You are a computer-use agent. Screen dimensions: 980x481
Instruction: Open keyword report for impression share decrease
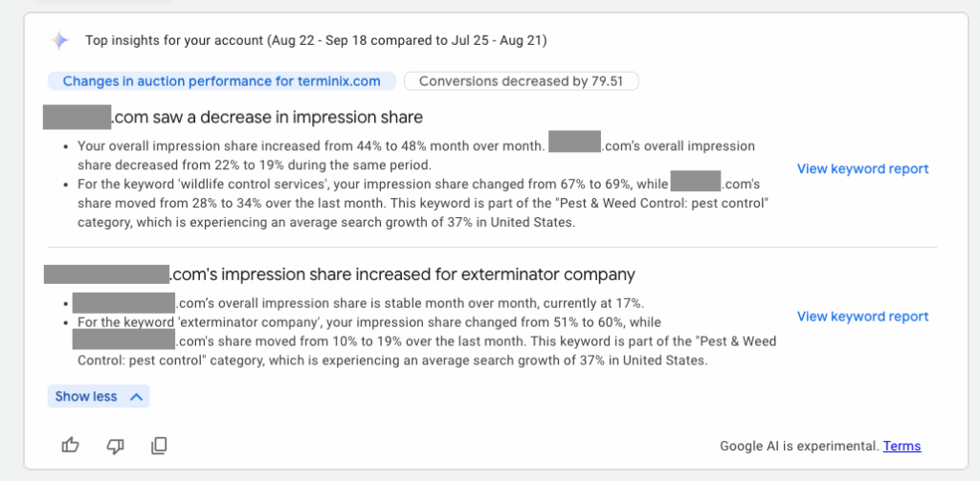(x=862, y=168)
